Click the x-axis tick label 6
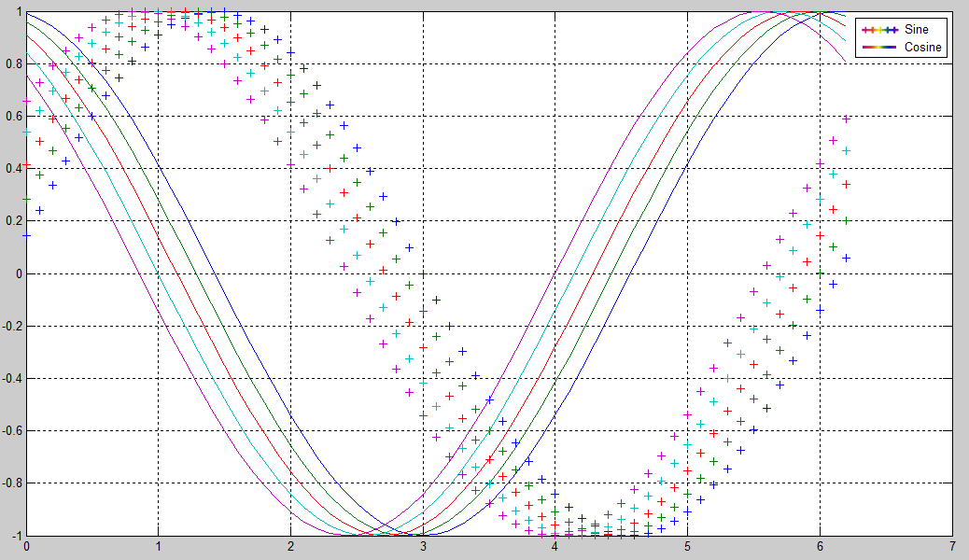 (x=820, y=546)
